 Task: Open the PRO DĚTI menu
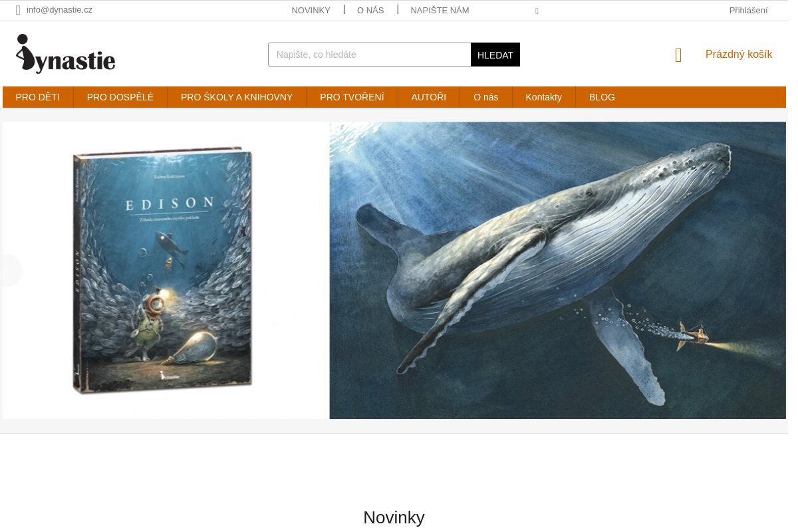coord(38,97)
